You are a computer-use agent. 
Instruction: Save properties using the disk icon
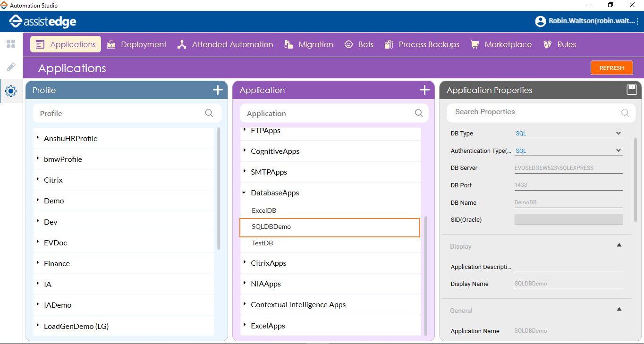click(631, 89)
